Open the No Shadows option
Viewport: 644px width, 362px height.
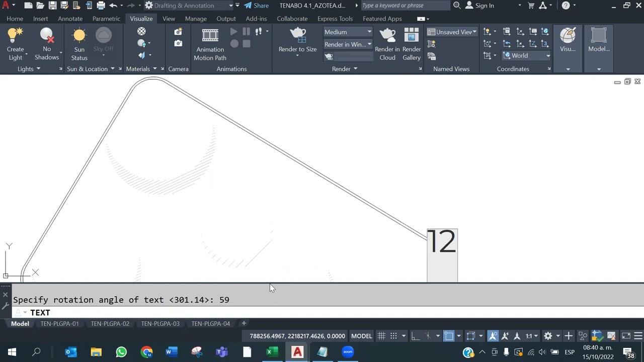click(47, 44)
